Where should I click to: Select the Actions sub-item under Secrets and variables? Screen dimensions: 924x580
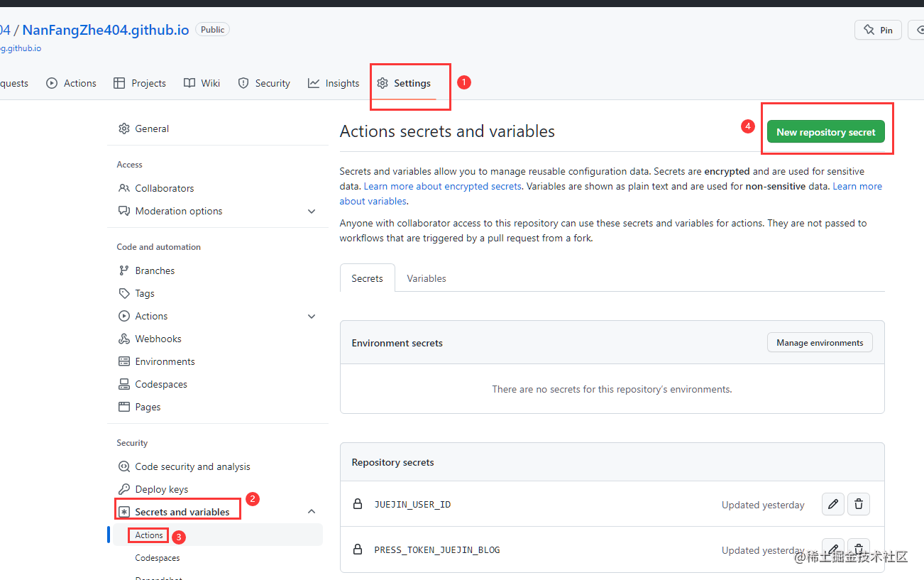[218, 535]
